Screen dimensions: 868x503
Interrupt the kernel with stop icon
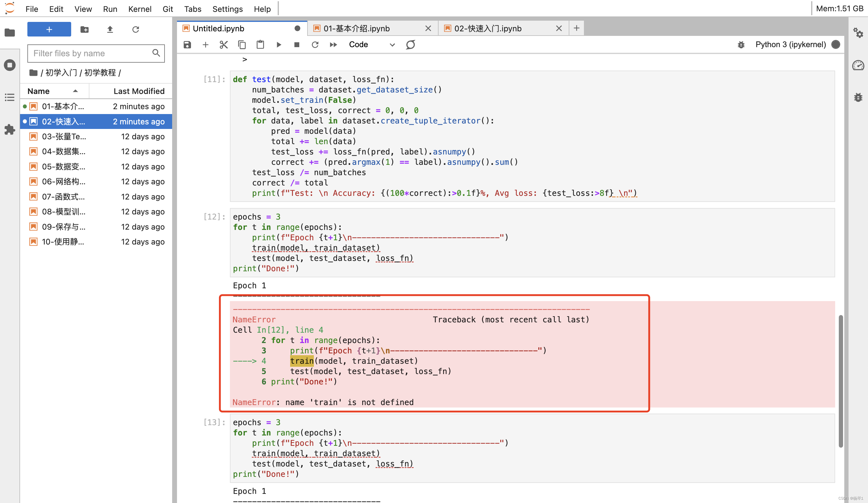[x=297, y=45]
